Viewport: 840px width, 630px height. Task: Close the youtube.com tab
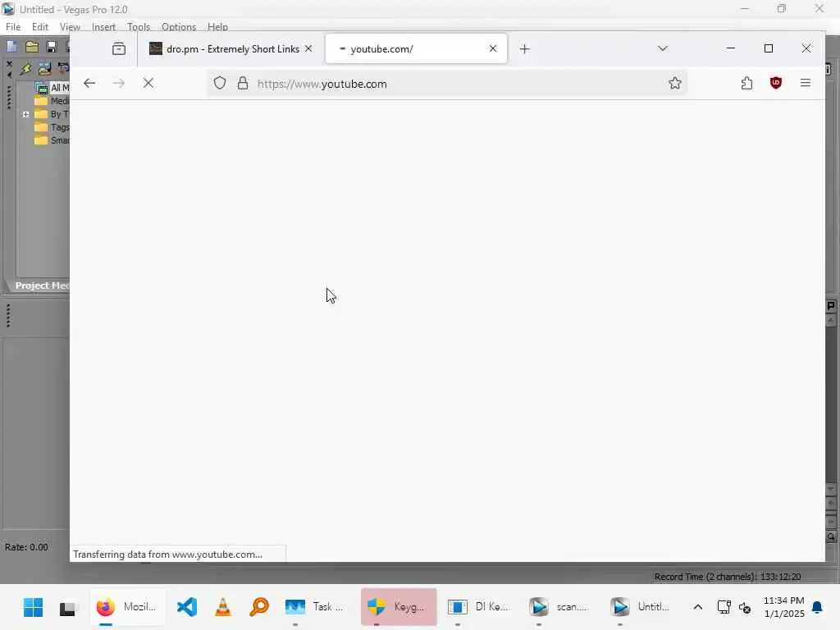click(493, 48)
